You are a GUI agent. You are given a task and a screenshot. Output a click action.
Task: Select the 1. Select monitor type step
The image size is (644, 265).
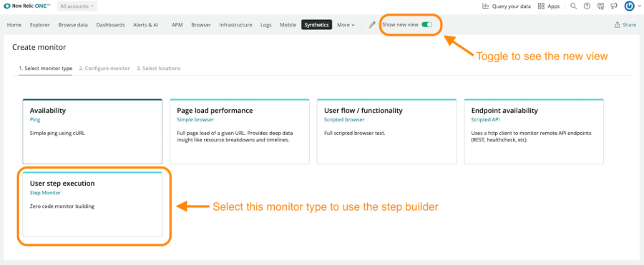(45, 68)
